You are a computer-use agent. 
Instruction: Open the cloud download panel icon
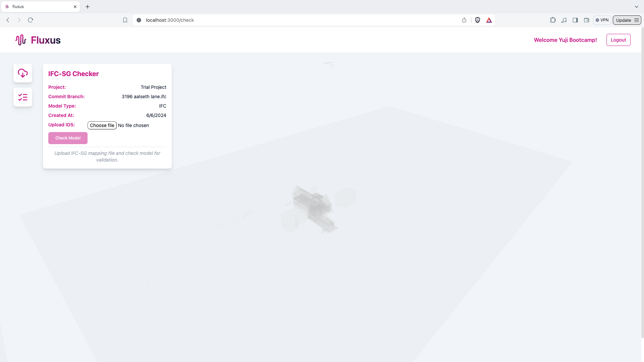(23, 73)
